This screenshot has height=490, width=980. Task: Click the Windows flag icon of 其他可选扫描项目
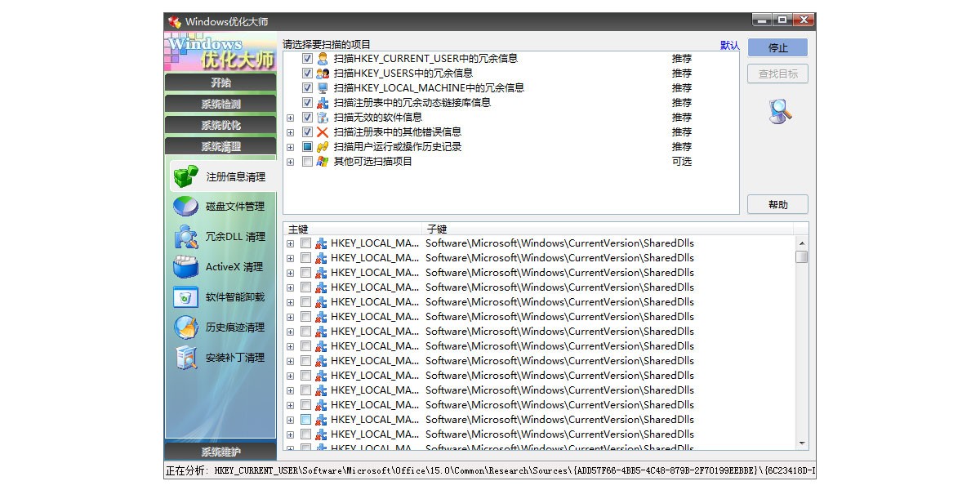click(x=323, y=162)
